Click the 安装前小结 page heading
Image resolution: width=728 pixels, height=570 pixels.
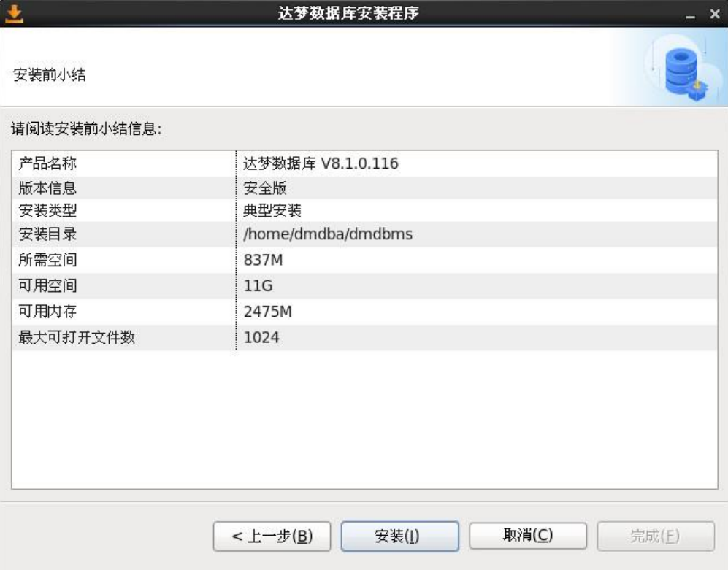(49, 74)
